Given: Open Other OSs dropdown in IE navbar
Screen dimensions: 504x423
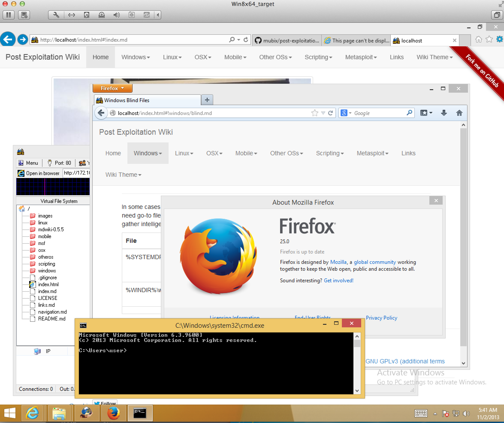Looking at the screenshot, I should [275, 57].
